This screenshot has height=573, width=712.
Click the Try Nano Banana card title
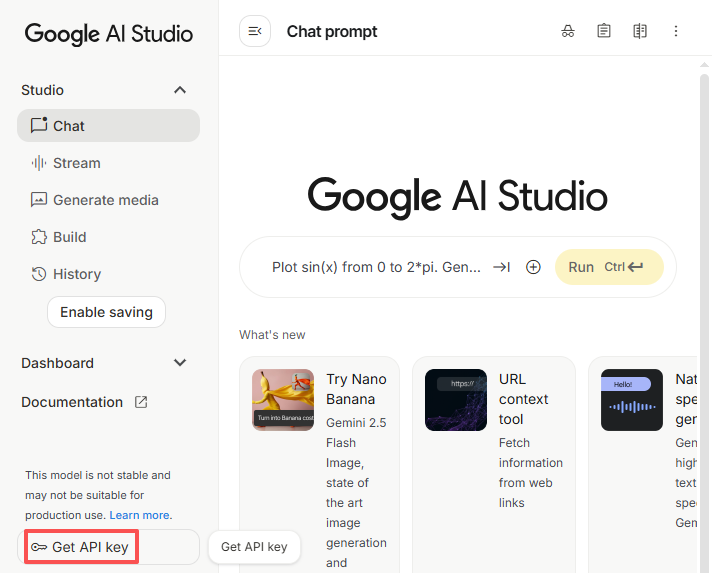pos(356,389)
